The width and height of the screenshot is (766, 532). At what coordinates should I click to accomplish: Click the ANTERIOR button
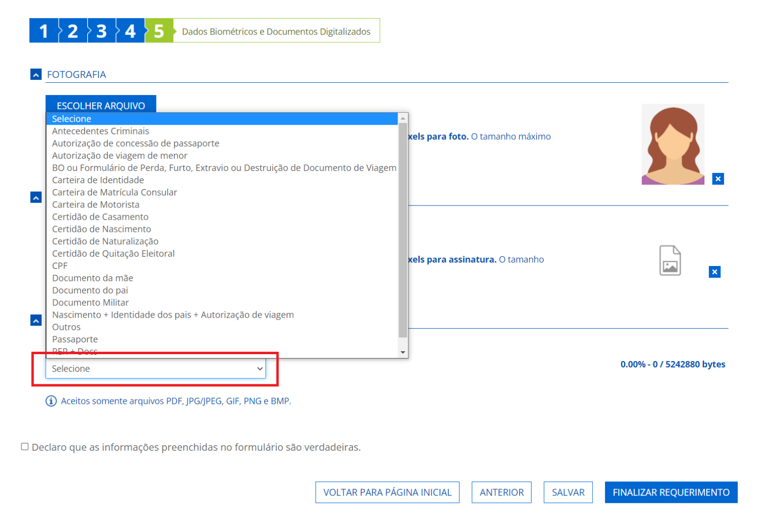pos(501,492)
